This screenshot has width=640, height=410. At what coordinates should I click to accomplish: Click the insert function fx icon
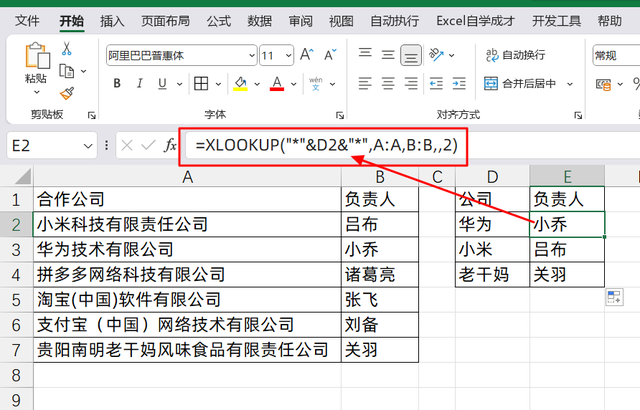(x=170, y=145)
